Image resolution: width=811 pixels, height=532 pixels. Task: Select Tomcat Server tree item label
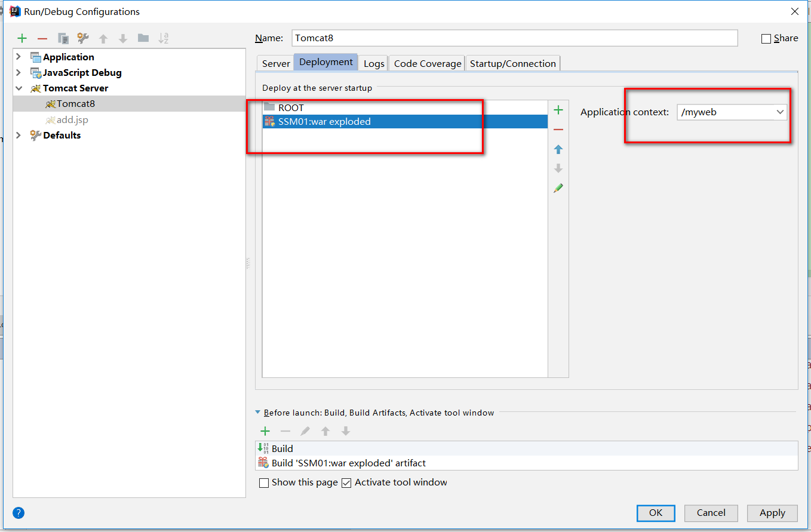[x=75, y=88]
